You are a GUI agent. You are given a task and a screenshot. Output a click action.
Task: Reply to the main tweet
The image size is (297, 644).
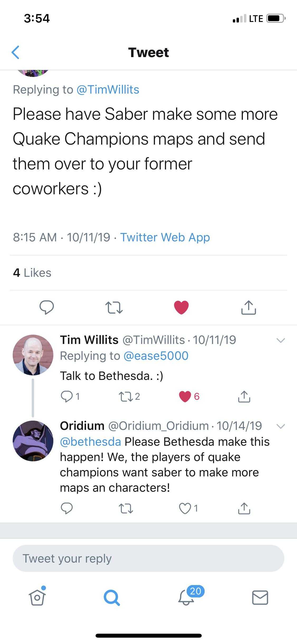point(47,307)
